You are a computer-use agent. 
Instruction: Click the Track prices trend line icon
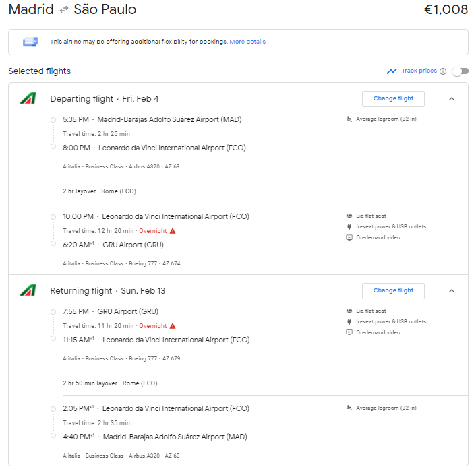click(392, 71)
